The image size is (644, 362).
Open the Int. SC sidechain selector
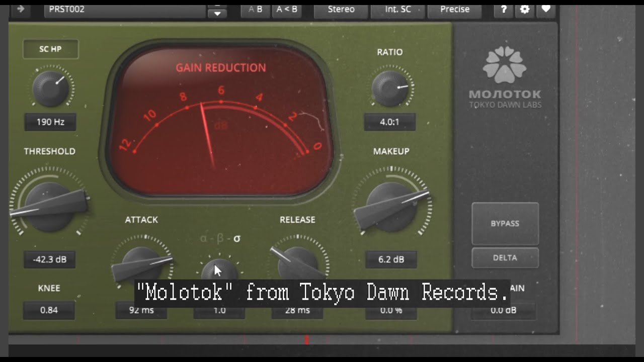click(x=398, y=10)
